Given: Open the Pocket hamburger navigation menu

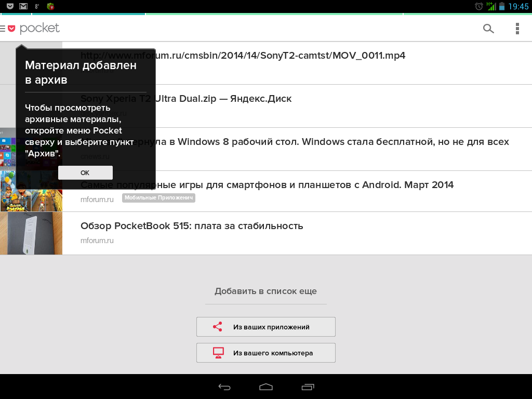Looking at the screenshot, I should pos(3,29).
